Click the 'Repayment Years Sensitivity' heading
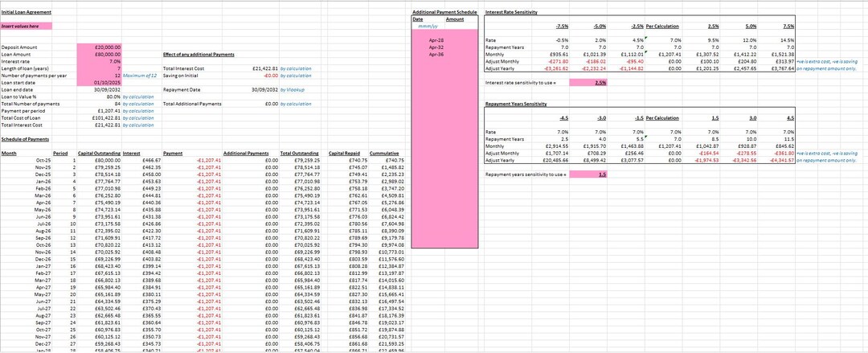This screenshot has height=353, width=868. [x=516, y=104]
